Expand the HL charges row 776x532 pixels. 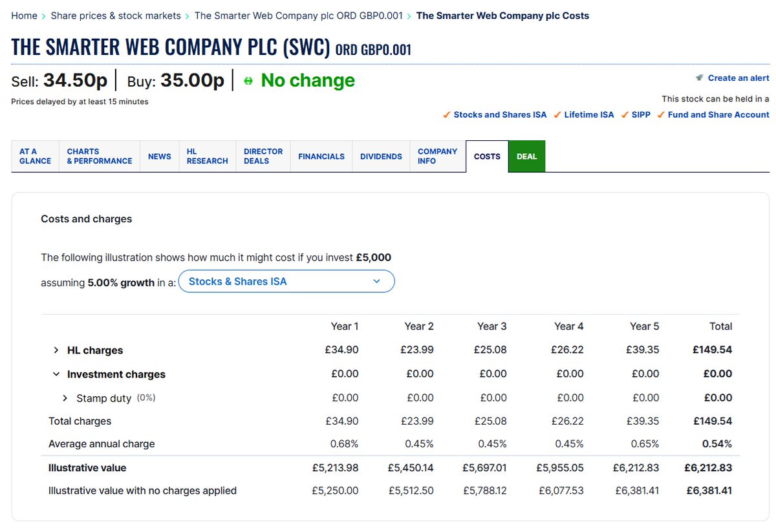[56, 350]
